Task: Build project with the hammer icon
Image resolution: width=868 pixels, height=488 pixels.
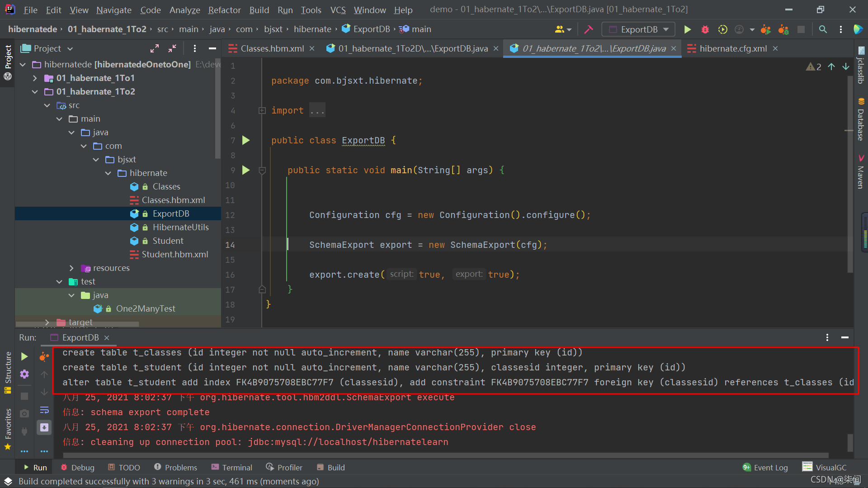Action: click(x=589, y=29)
